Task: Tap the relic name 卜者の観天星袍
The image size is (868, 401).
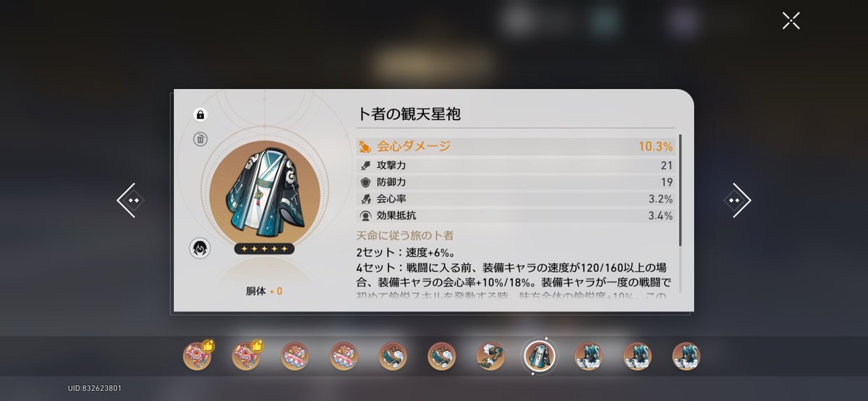Action: coord(409,114)
